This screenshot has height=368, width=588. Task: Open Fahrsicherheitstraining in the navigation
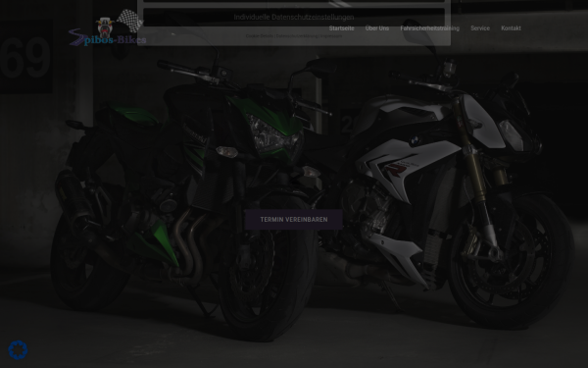429,28
